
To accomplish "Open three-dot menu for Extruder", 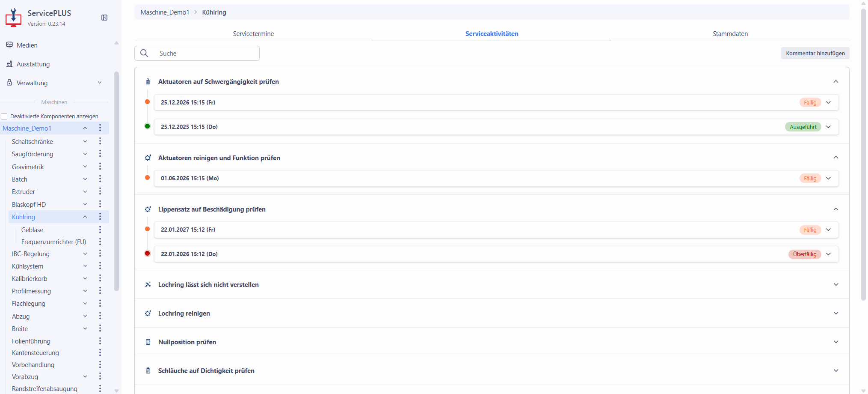I will tap(100, 191).
